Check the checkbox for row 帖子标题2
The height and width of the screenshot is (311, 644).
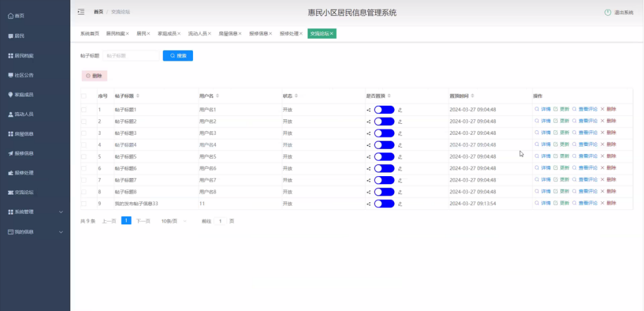pos(84,121)
